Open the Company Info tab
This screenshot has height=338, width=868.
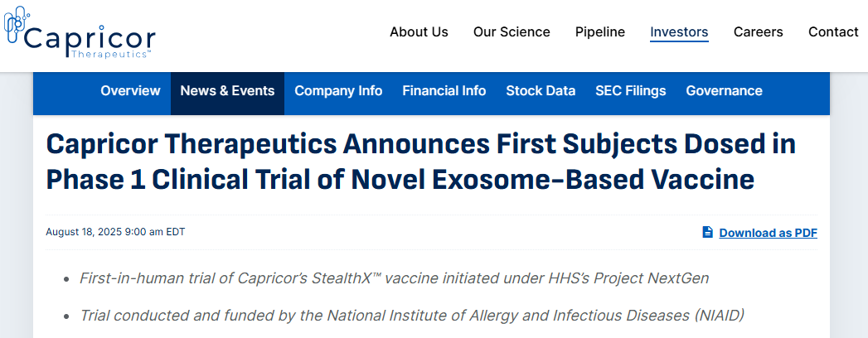click(x=338, y=91)
